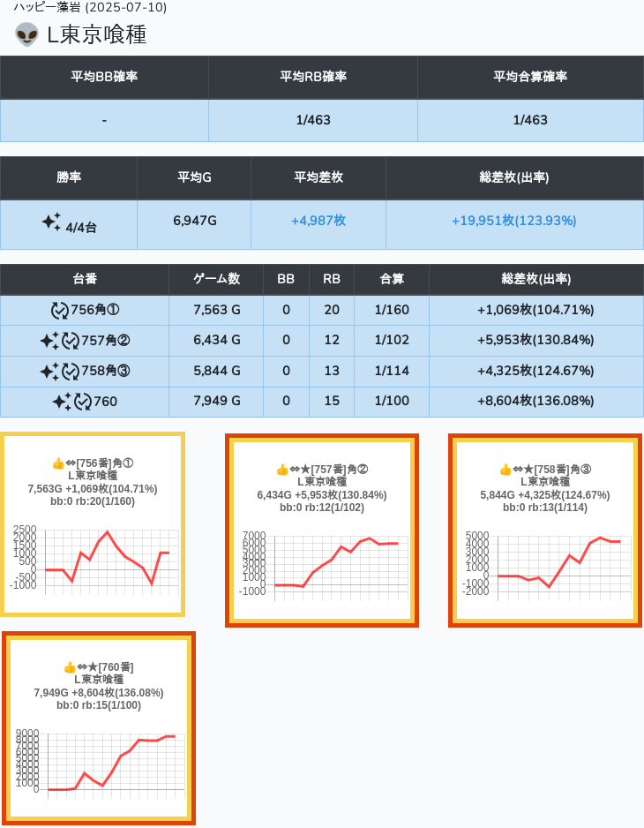Click the [756番]角① card title
The image size is (644, 828).
click(104, 463)
